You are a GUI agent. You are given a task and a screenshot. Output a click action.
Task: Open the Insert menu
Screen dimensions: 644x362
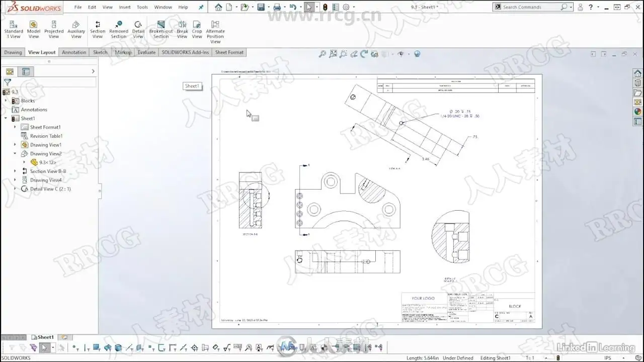pyautogui.click(x=125, y=7)
